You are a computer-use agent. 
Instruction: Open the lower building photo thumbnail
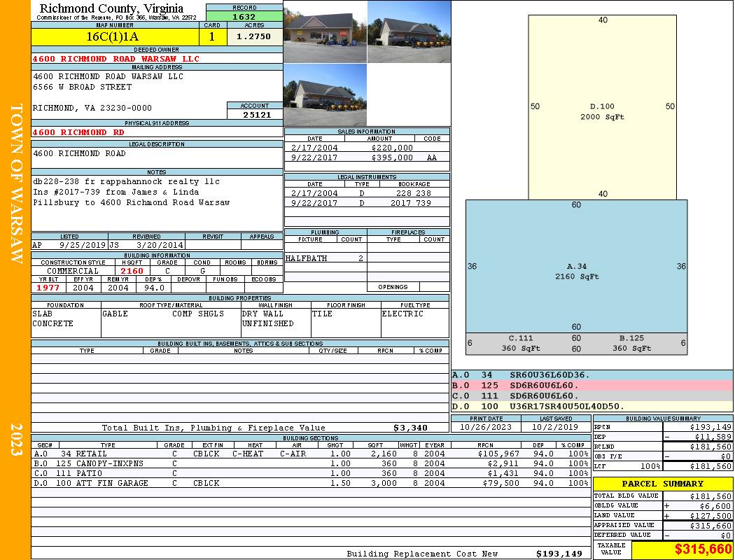[325, 95]
